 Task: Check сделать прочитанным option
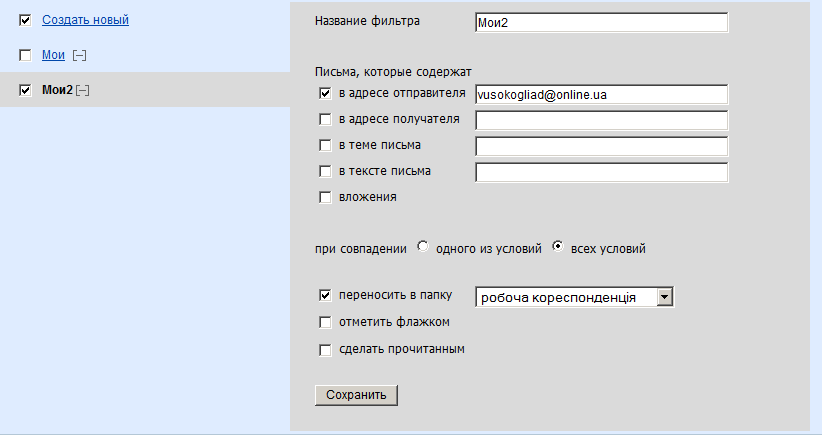325,350
